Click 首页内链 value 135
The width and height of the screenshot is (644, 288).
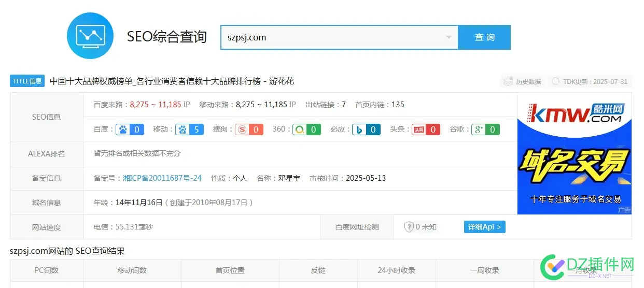[398, 105]
